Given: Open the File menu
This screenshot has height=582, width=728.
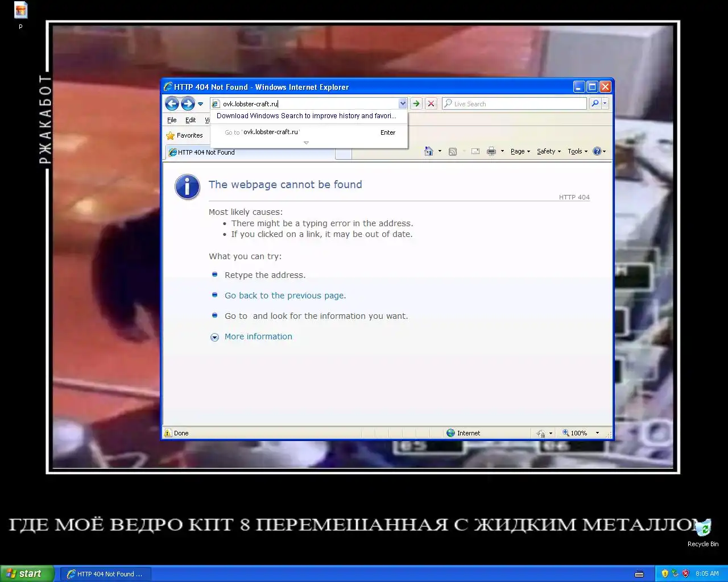Looking at the screenshot, I should click(x=172, y=120).
